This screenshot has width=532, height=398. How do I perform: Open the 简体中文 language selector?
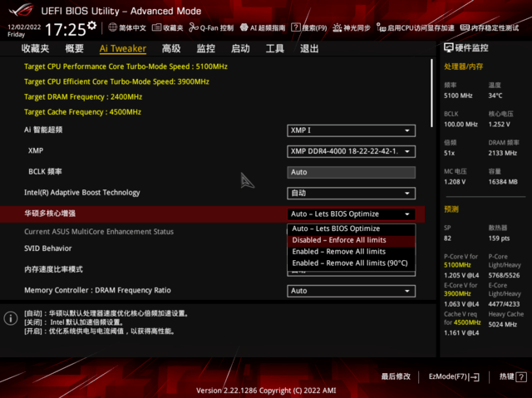(x=126, y=27)
